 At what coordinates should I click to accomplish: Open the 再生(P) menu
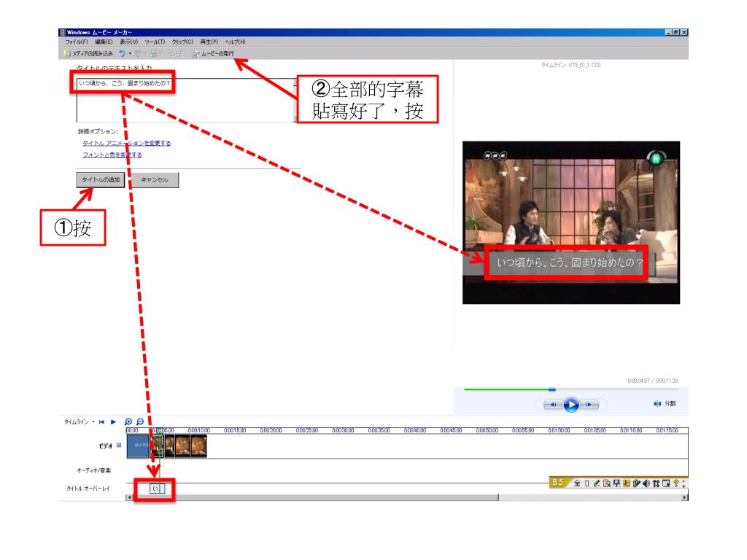click(209, 42)
